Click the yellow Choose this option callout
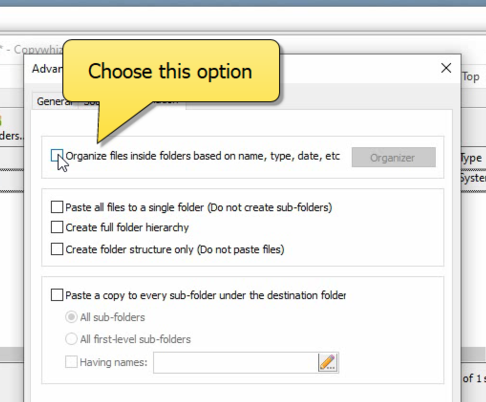The image size is (486, 402). point(171,71)
